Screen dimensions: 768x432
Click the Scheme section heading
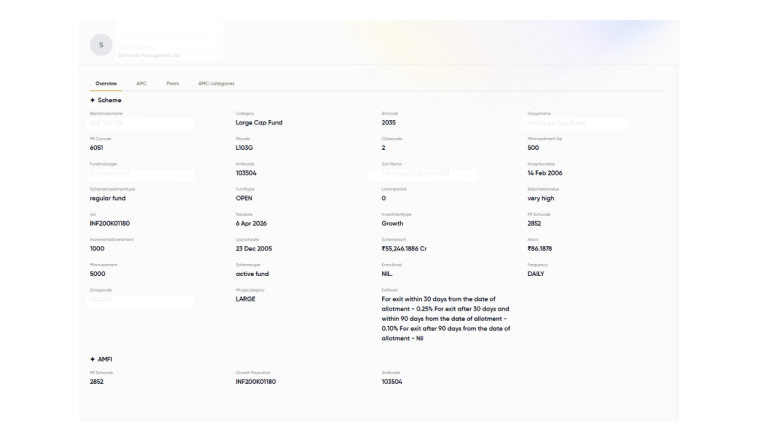[109, 100]
